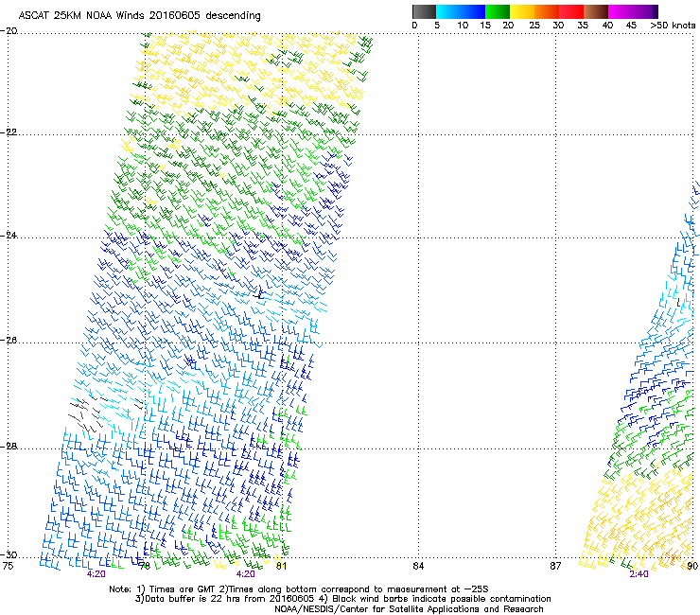Screen dimensions: 700x615
Task: Click the longitude axis label "78"
Action: click(145, 566)
